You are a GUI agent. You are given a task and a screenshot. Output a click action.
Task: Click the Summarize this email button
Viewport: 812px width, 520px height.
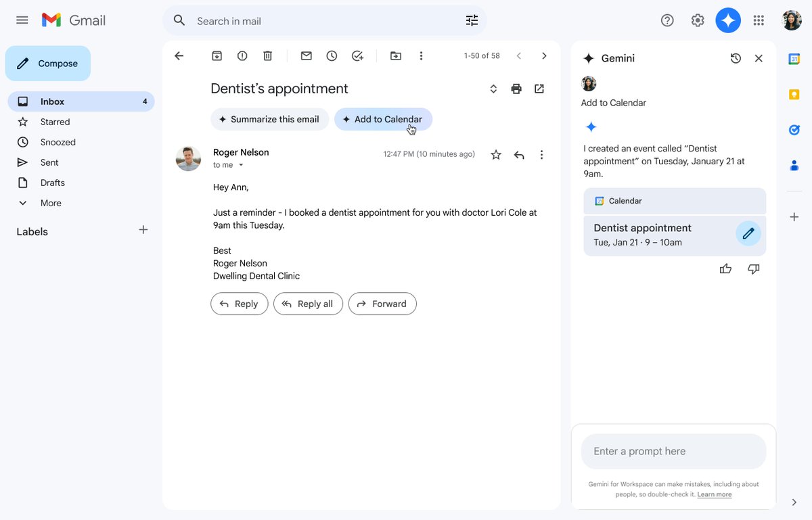(269, 119)
